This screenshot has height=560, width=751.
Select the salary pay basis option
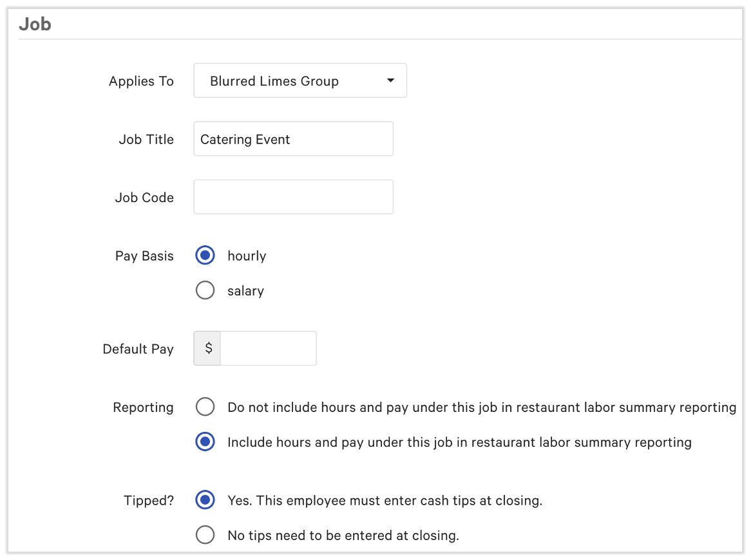pyautogui.click(x=205, y=290)
